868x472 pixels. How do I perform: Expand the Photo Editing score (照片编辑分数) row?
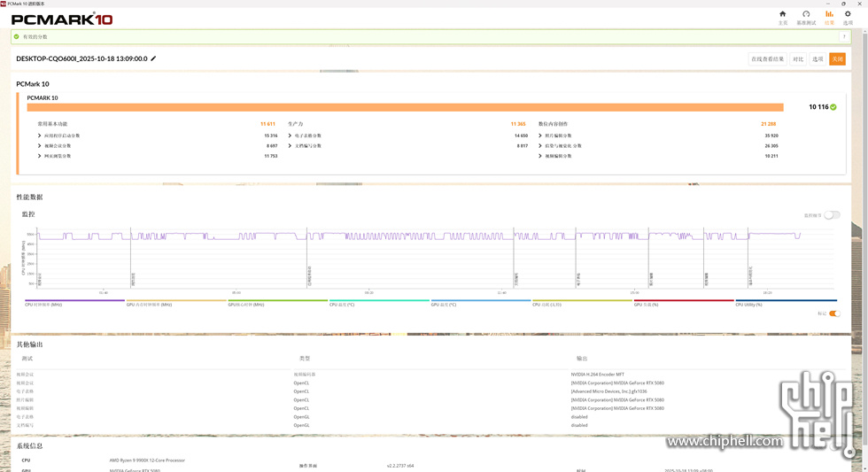(x=540, y=135)
